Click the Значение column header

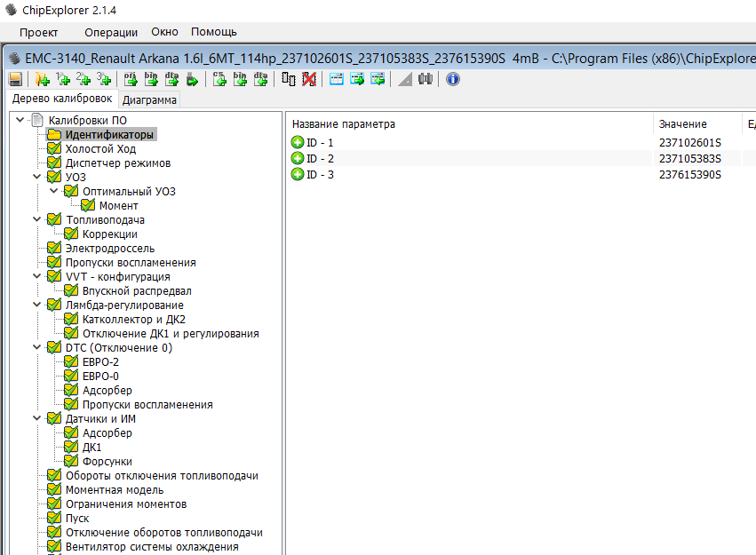[682, 124]
